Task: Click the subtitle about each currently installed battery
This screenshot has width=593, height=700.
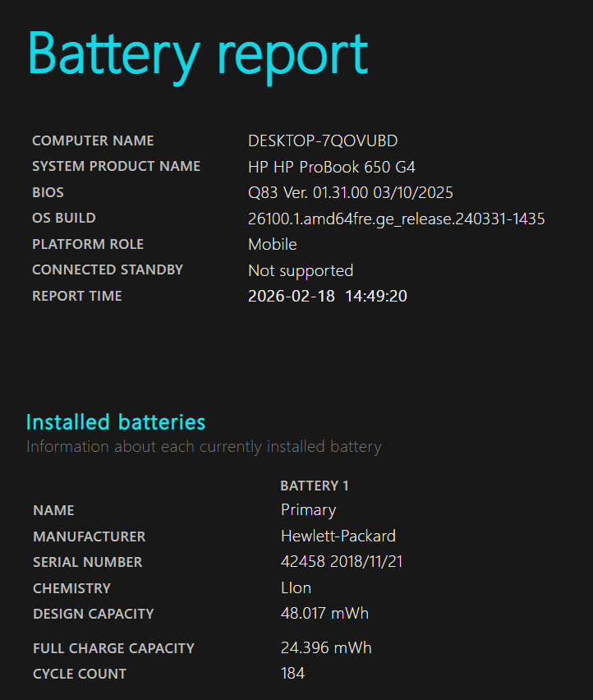Action: (204, 447)
